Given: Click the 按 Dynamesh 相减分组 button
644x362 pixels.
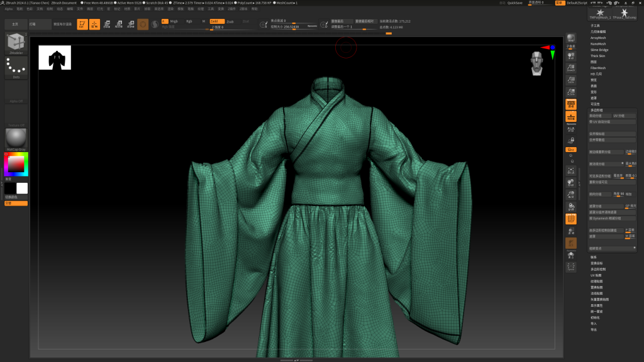Looking at the screenshot, I should pos(613,218).
